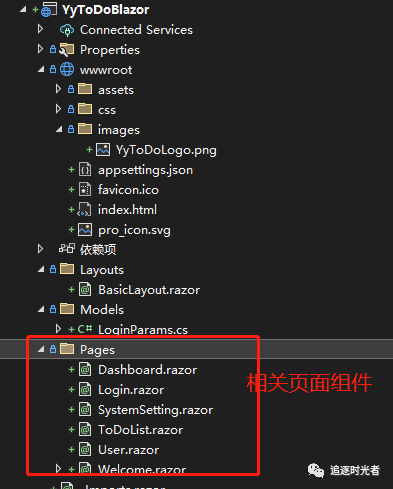The height and width of the screenshot is (489, 393).
Task: Click the Login.razor file icon
Action: (x=85, y=389)
